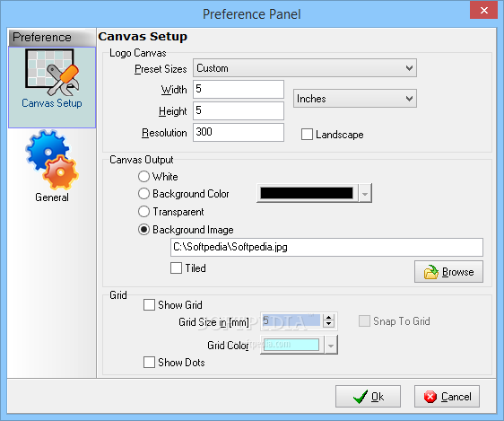Screen dimensions: 504x421
Task: Click the Preference panel header tab
Action: point(52,38)
